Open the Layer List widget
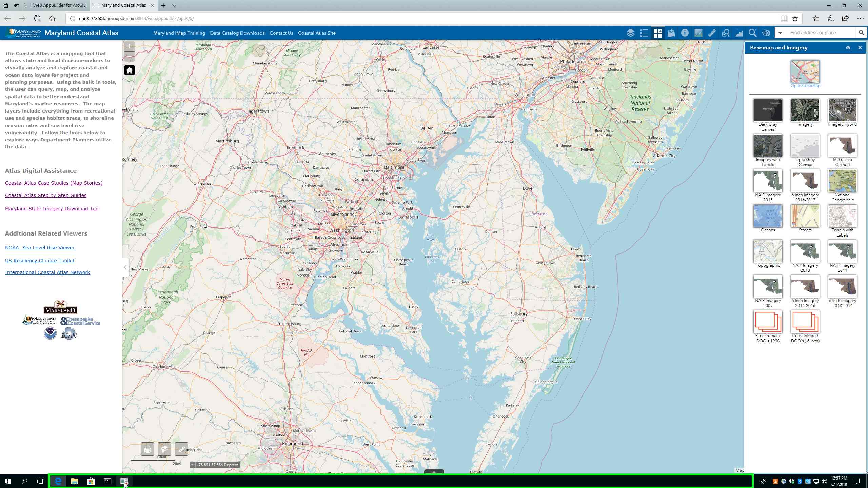Viewport: 868px width, 488px height. [630, 33]
